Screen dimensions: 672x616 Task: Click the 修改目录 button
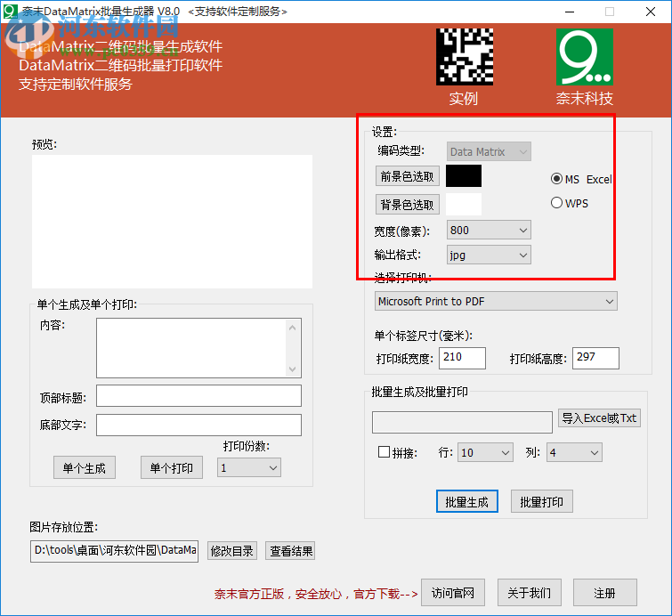232,551
